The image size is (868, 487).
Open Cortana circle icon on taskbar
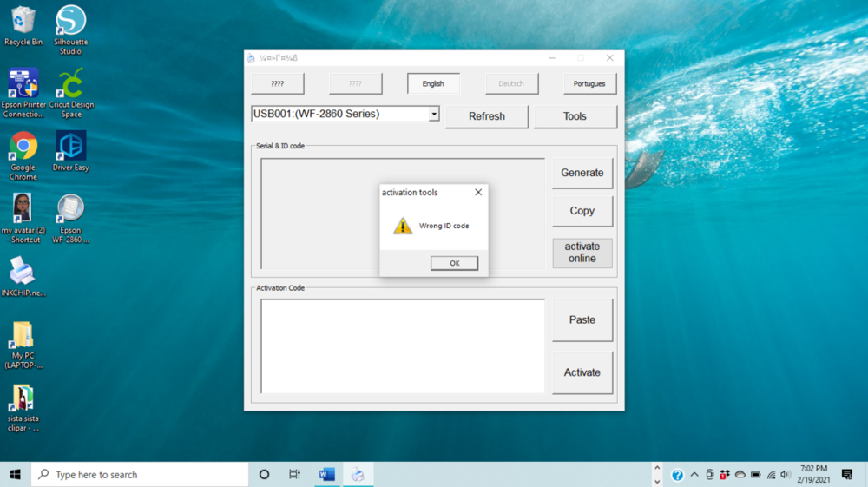(264, 474)
